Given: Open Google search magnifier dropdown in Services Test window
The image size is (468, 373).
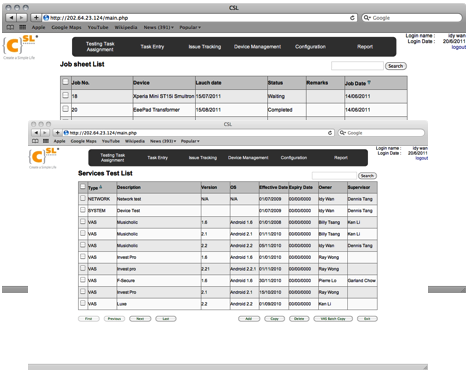Looking at the screenshot, I should coord(343,133).
